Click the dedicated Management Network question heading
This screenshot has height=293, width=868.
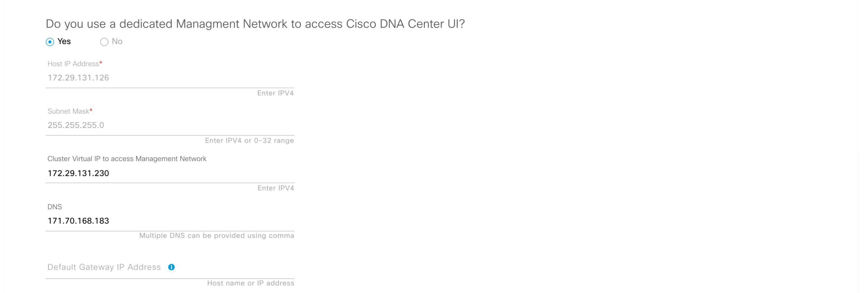click(x=255, y=24)
